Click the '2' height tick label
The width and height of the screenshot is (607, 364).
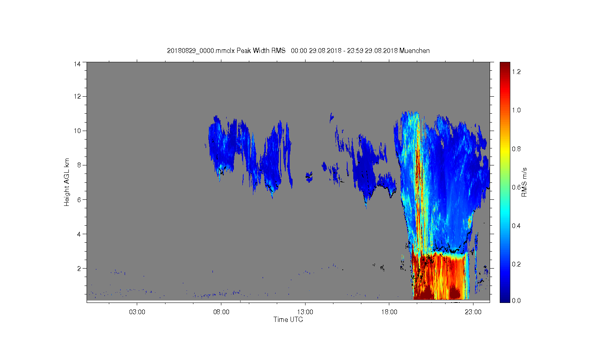pyautogui.click(x=79, y=268)
